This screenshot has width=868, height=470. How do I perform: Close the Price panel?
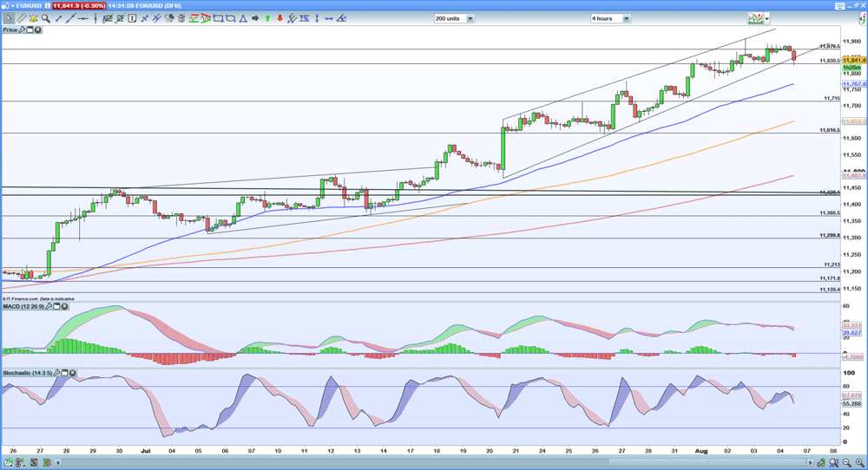point(37,29)
